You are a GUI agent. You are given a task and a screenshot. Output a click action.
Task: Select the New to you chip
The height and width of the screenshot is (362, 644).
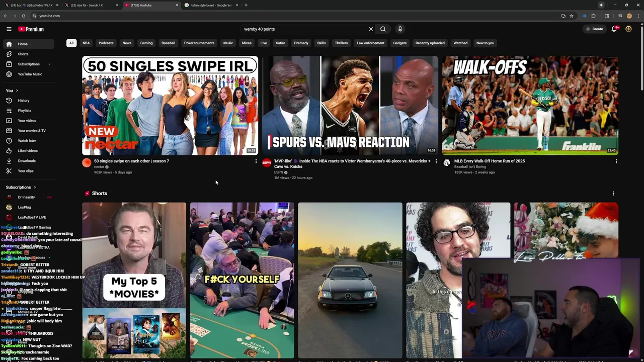coord(485,43)
